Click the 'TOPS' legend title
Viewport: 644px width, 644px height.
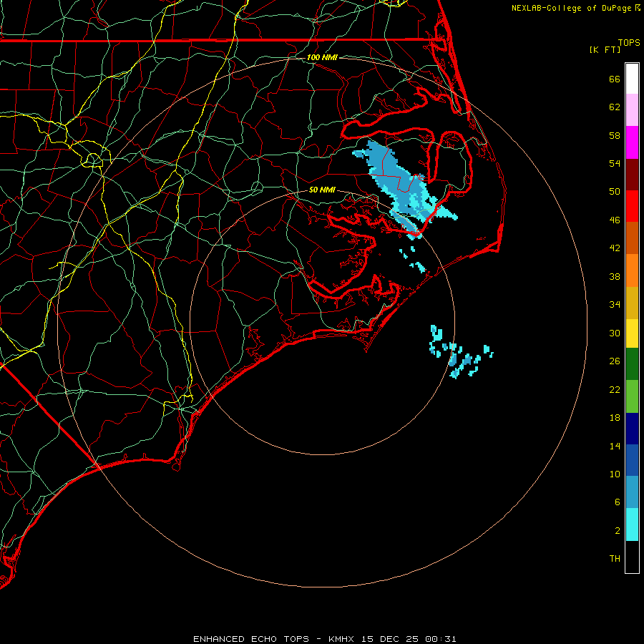(x=629, y=42)
